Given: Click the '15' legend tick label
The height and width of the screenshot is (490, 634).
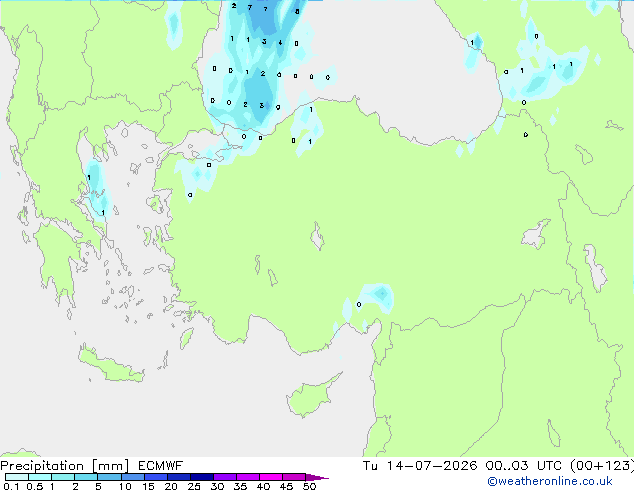Looking at the screenshot, I should click(x=148, y=486).
